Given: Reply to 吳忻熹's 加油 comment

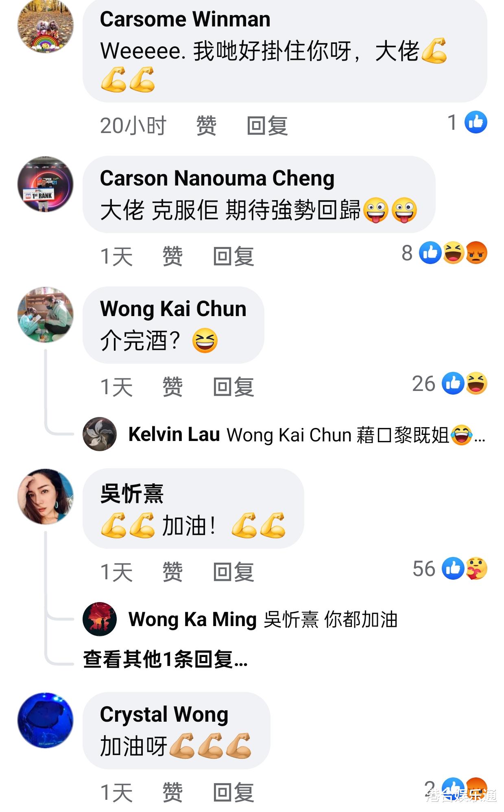Looking at the screenshot, I should [x=233, y=572].
